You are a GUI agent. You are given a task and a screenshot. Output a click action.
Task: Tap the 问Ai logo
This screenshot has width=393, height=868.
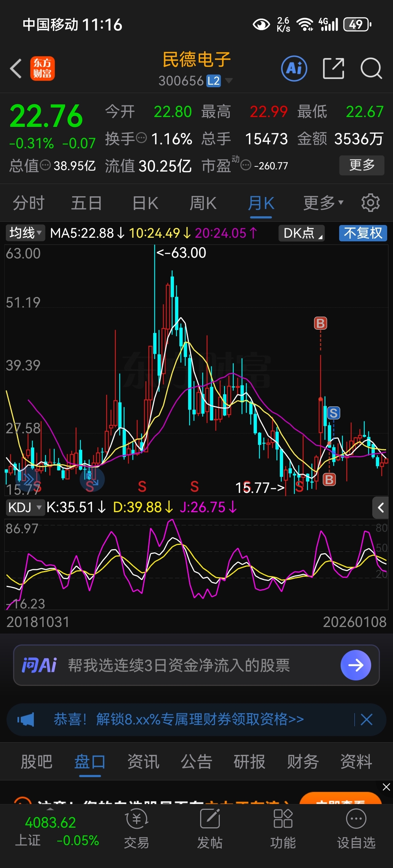39,665
